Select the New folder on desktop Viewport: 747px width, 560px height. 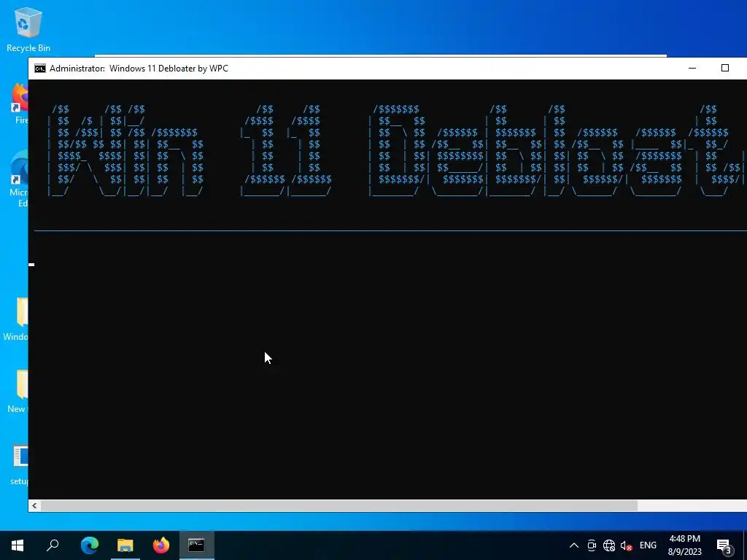click(x=18, y=392)
